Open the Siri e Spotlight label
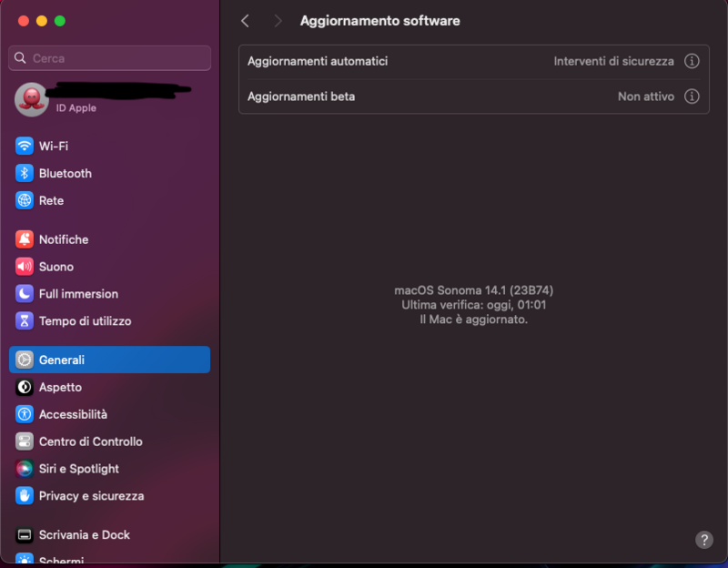 tap(79, 469)
